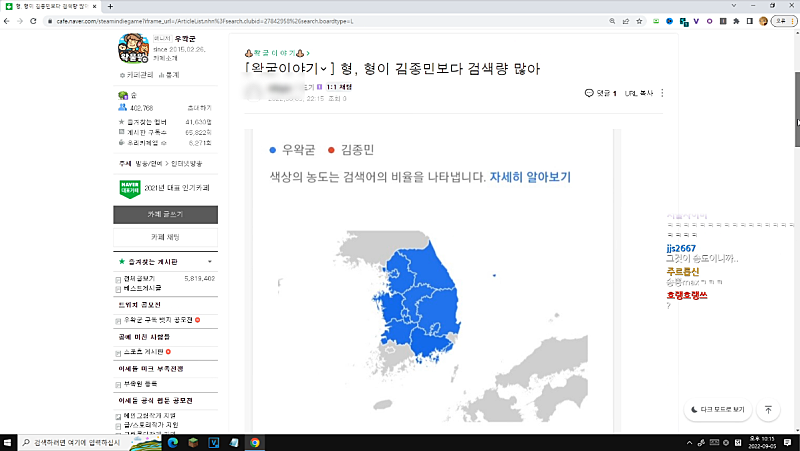Open the 글/스토리작가 지원 board
The height and width of the screenshot is (451, 800).
click(151, 425)
